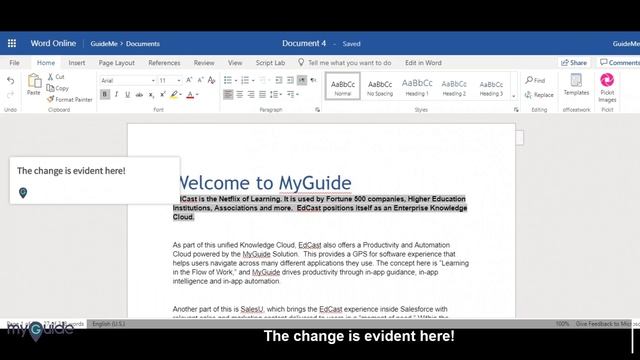640x360 pixels.
Task: Switch to the References tab
Action: [x=164, y=63]
